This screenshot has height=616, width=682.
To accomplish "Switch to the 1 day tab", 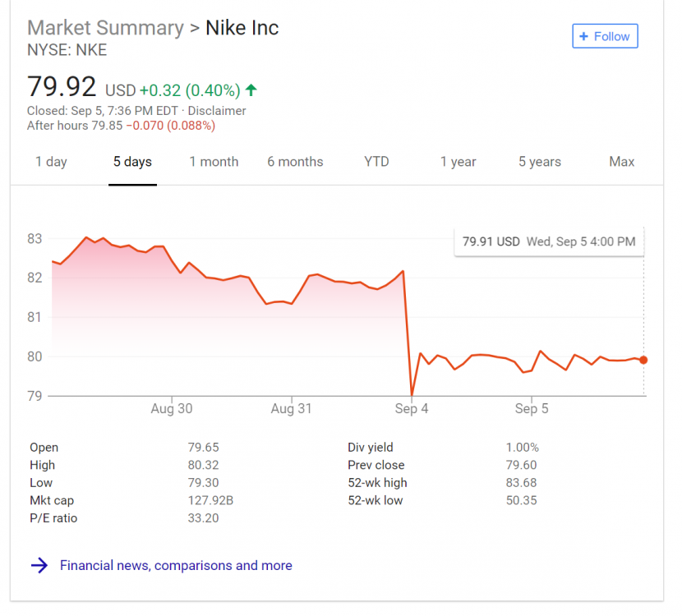I will 51,162.
